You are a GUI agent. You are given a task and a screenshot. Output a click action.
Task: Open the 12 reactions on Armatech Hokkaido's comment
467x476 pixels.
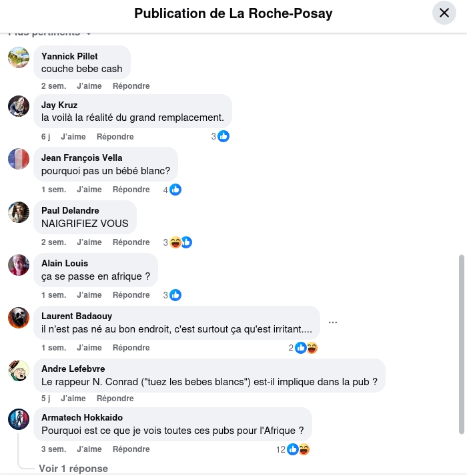pos(293,449)
